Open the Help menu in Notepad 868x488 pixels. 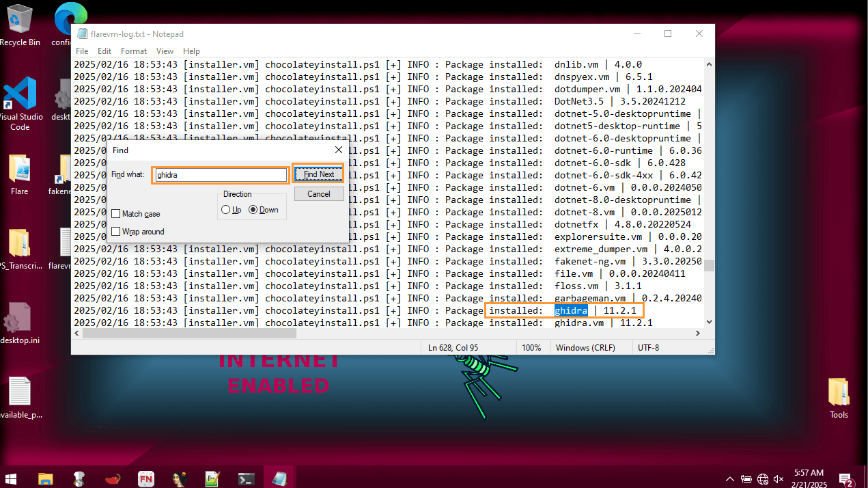click(x=191, y=51)
